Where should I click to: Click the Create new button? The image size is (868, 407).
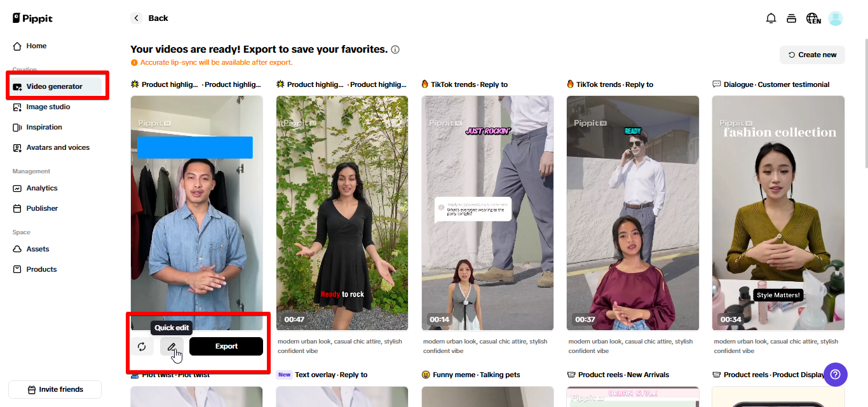pyautogui.click(x=812, y=55)
